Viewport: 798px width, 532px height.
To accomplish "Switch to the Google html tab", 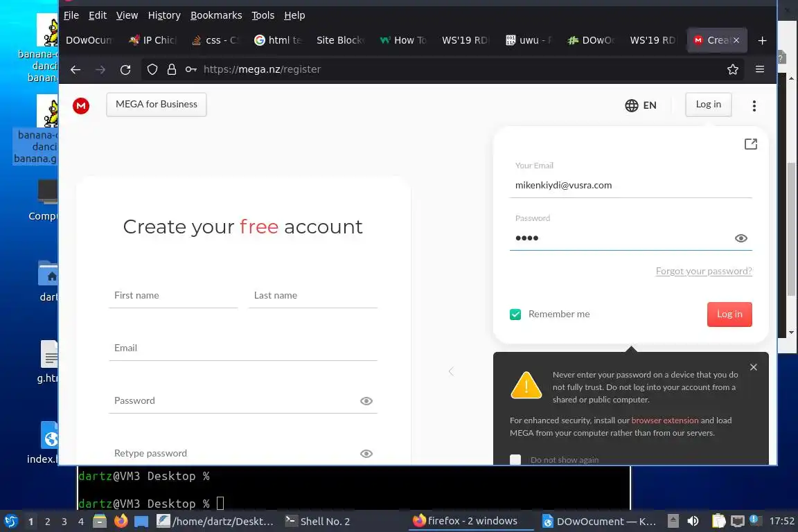I will point(278,40).
